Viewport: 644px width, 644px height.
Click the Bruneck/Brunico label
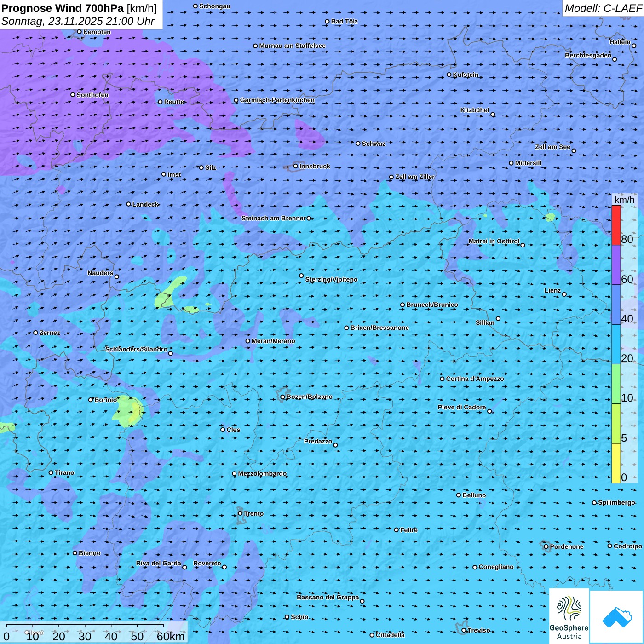tap(432, 305)
